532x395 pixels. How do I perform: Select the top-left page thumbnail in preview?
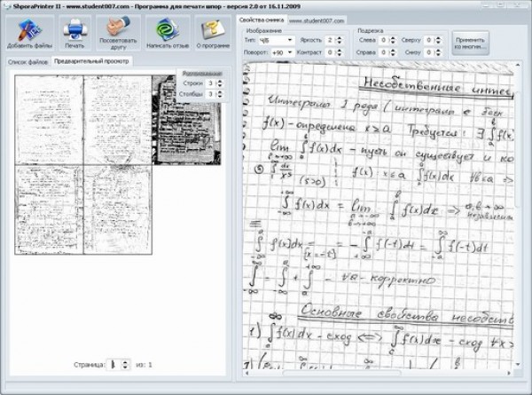tap(49, 120)
